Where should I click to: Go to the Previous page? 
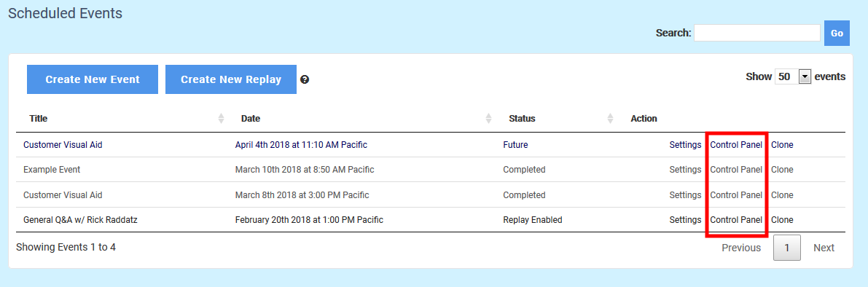coord(741,248)
